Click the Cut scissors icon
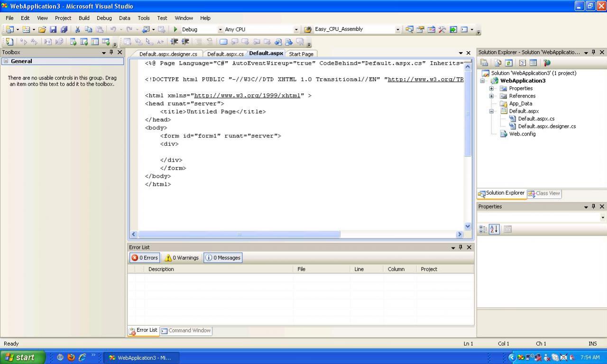 coord(77,29)
